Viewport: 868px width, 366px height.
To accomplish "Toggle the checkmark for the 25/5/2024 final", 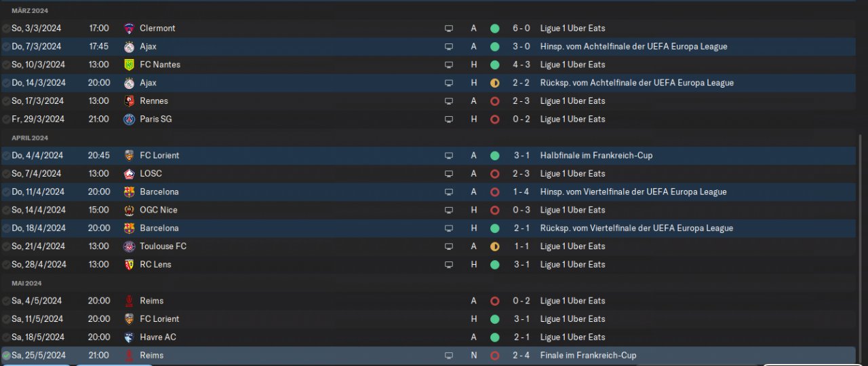I will 6,355.
